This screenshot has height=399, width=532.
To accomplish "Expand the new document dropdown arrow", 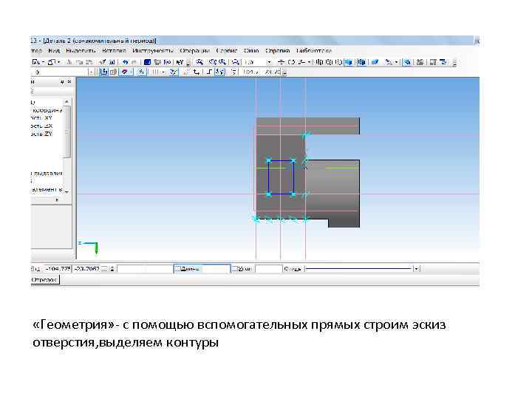I will (43, 62).
